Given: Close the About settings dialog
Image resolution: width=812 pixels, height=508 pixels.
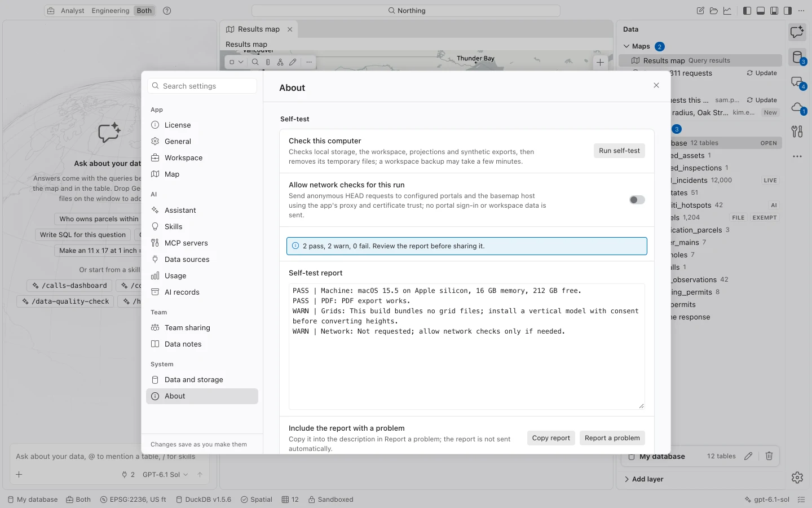Looking at the screenshot, I should [x=656, y=85].
